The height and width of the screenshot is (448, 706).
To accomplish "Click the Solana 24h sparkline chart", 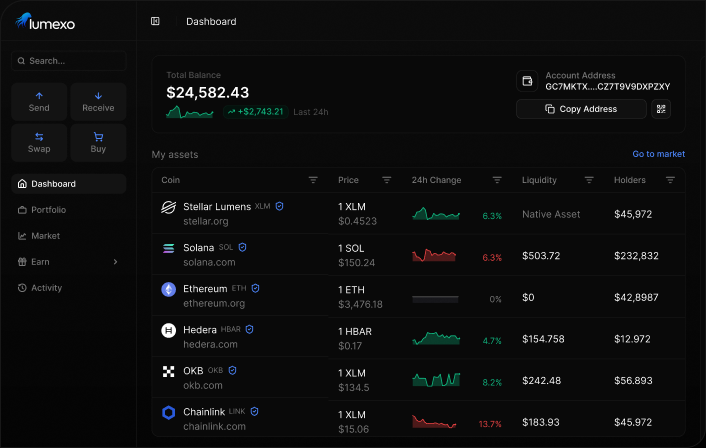I will 434,255.
